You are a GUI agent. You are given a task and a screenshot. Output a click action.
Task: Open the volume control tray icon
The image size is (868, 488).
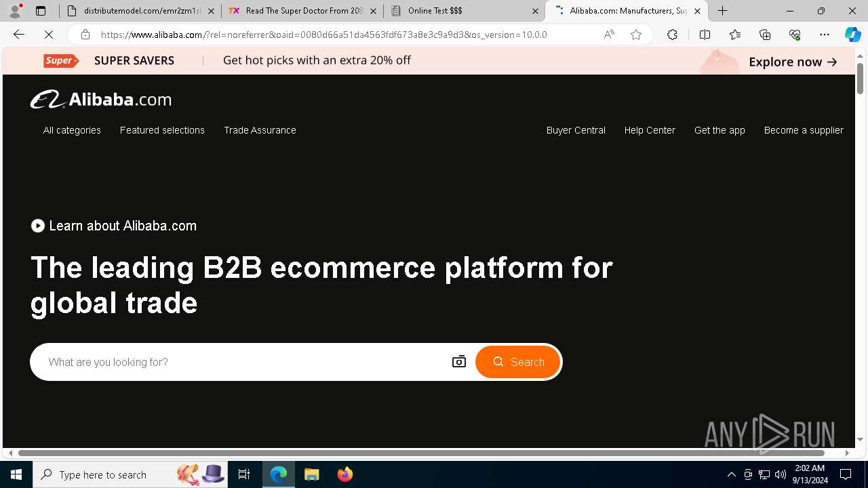coord(781,474)
